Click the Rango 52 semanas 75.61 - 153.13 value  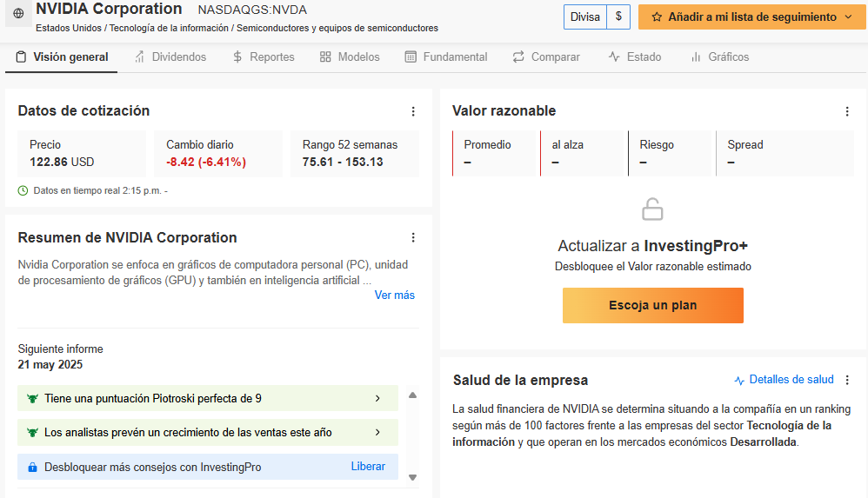coord(343,163)
